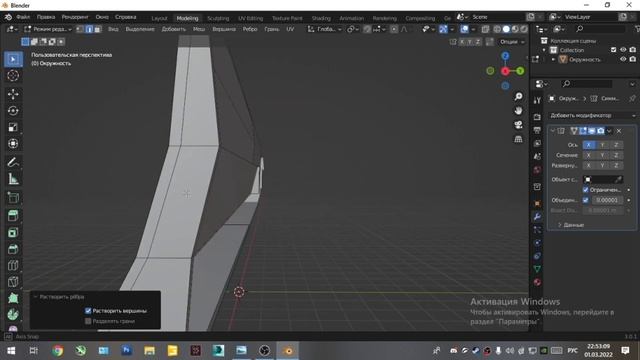Select the 3D Cursor tool
640x360 pixels.
(13, 76)
